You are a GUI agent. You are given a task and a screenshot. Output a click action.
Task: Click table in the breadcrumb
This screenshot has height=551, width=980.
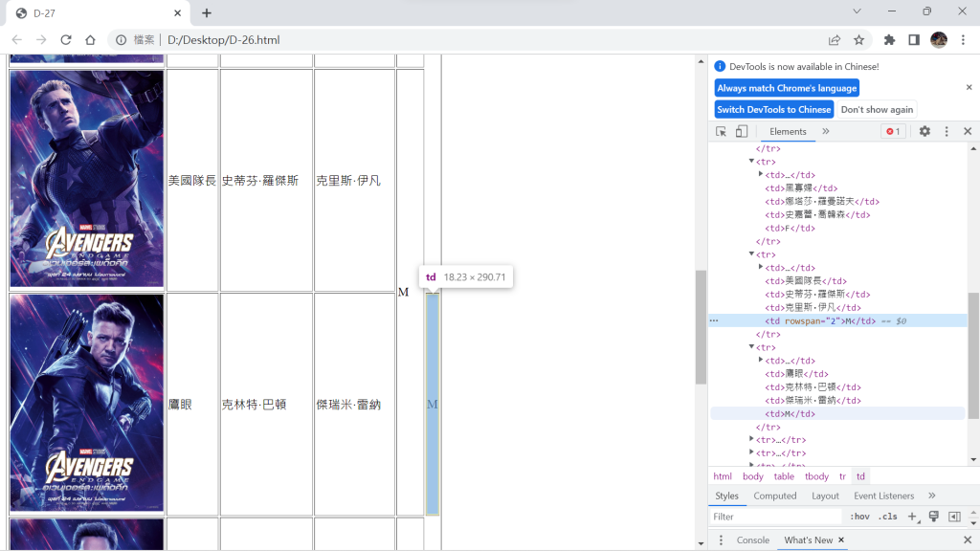[x=784, y=476]
